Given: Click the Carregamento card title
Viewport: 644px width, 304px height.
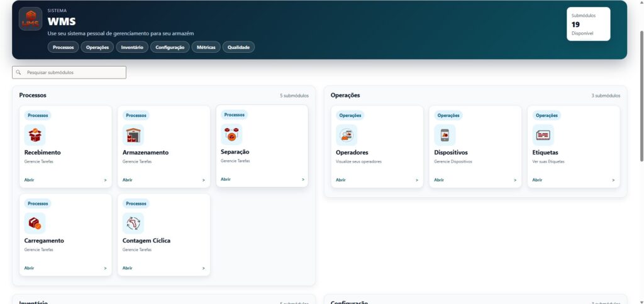Looking at the screenshot, I should pos(44,241).
